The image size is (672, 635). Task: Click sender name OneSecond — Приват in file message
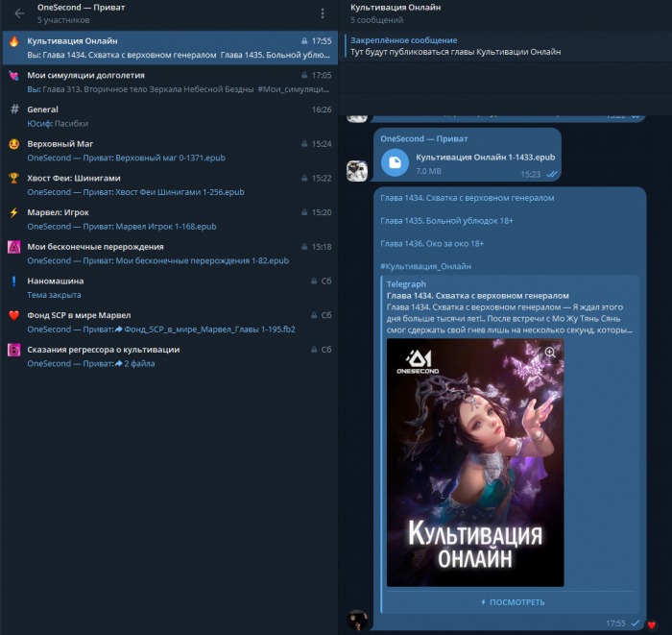(x=424, y=139)
